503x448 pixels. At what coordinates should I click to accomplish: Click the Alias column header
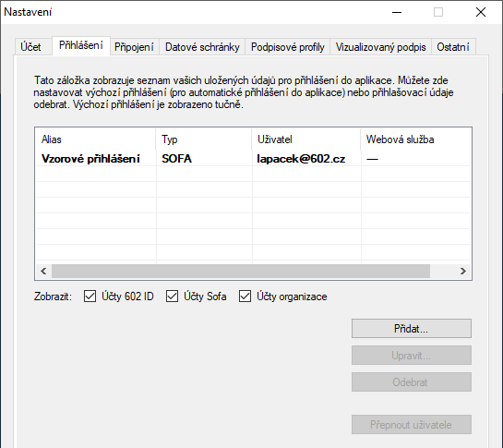(x=96, y=139)
